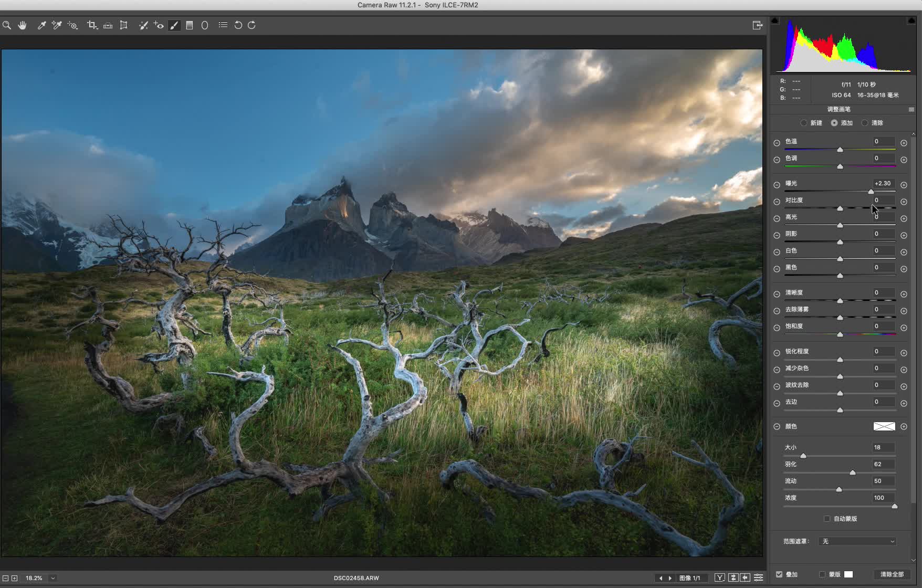Select the Crop tool
922x588 pixels.
pos(92,25)
